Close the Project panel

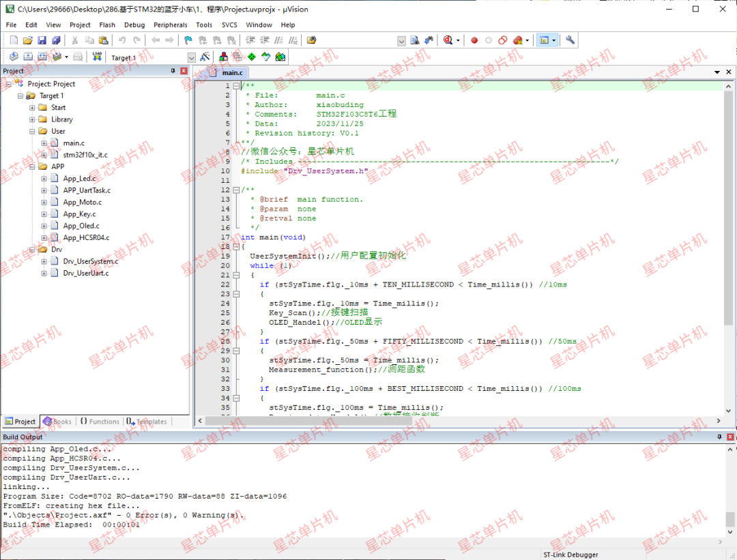184,71
